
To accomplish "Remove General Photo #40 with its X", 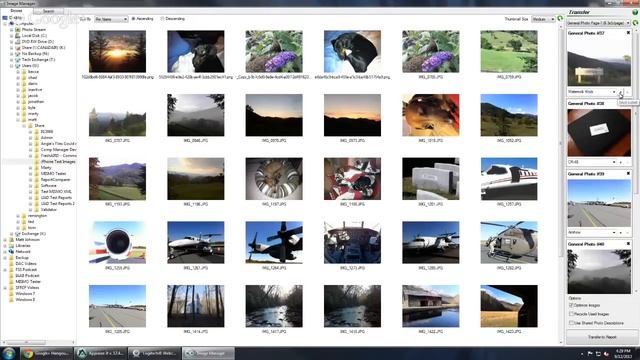I will pos(628,244).
